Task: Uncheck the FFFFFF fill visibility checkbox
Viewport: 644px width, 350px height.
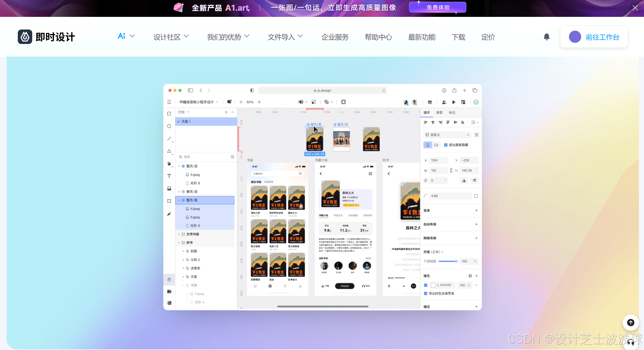Action: 425,285
